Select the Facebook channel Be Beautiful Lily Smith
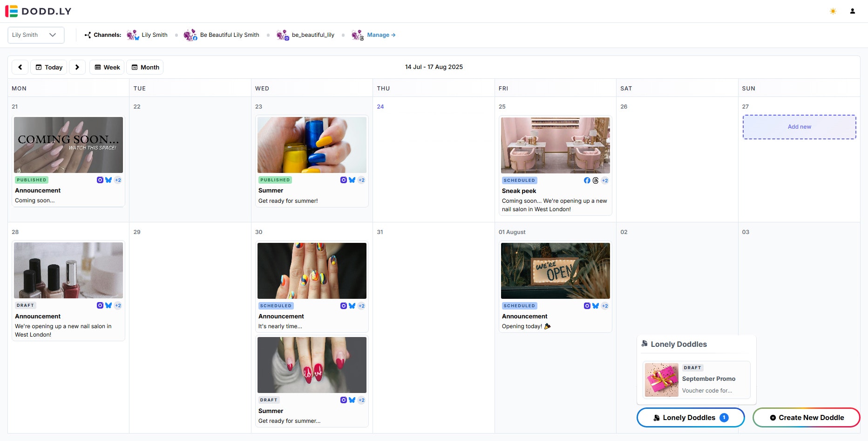Viewport: 868px width, 441px height. tap(190, 34)
